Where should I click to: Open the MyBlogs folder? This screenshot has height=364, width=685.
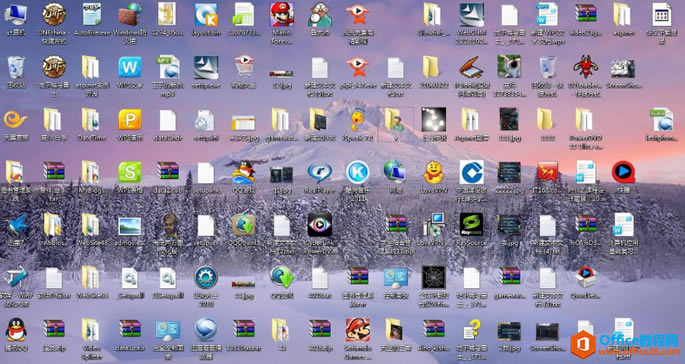tap(91, 172)
